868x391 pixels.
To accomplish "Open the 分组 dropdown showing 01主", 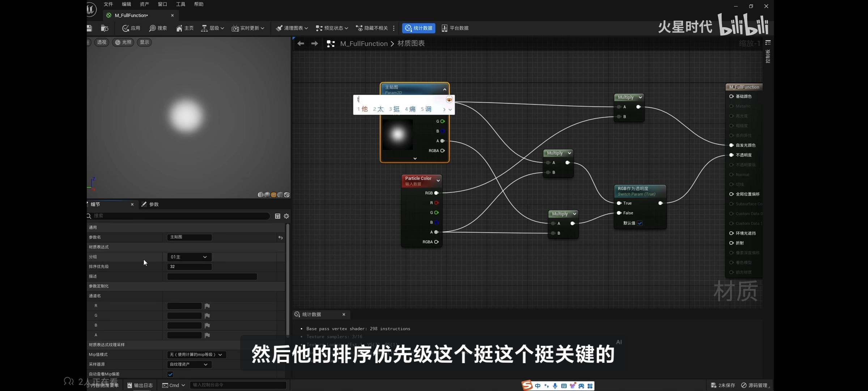I will [x=189, y=257].
